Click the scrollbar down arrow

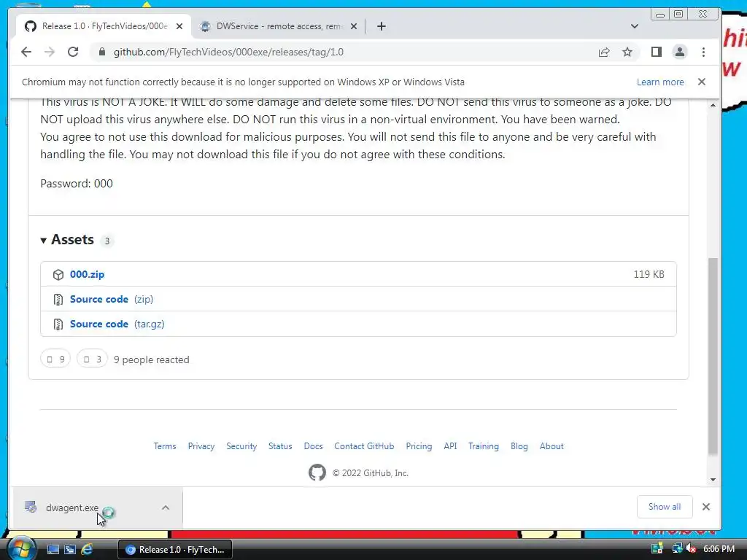point(713,480)
